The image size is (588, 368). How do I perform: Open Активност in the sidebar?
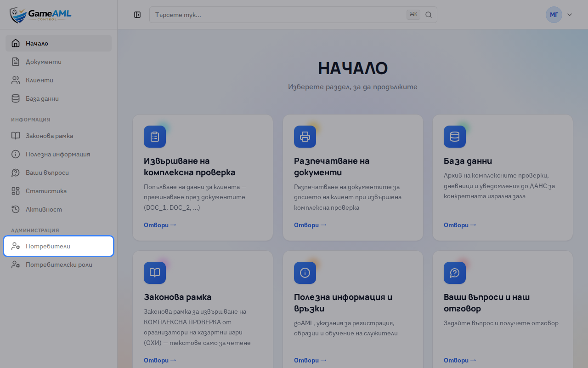pyautogui.click(x=59, y=209)
